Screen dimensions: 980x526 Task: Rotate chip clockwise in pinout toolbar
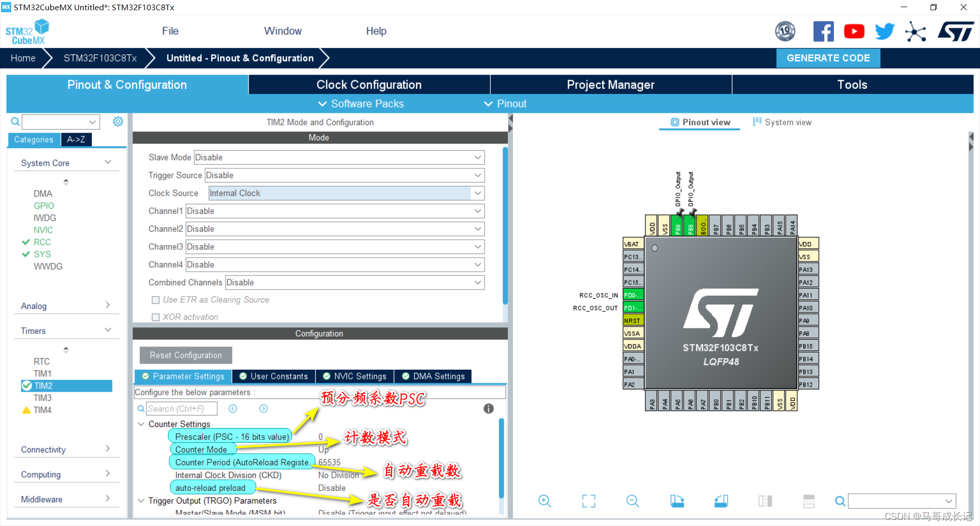[x=677, y=501]
